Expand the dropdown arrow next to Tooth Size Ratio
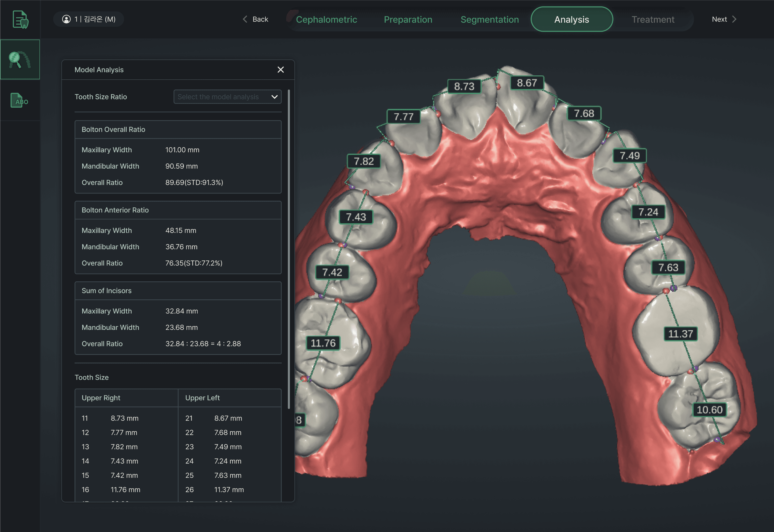Image resolution: width=774 pixels, height=532 pixels. tap(275, 97)
